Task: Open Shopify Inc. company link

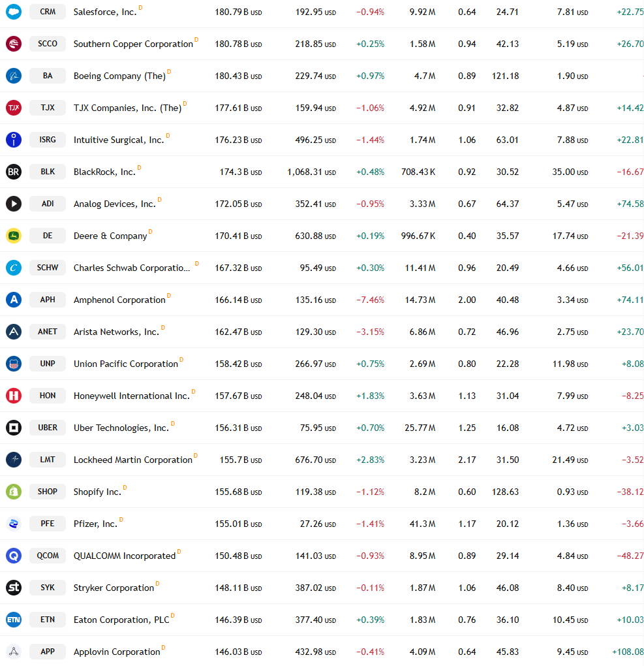Action: click(97, 492)
